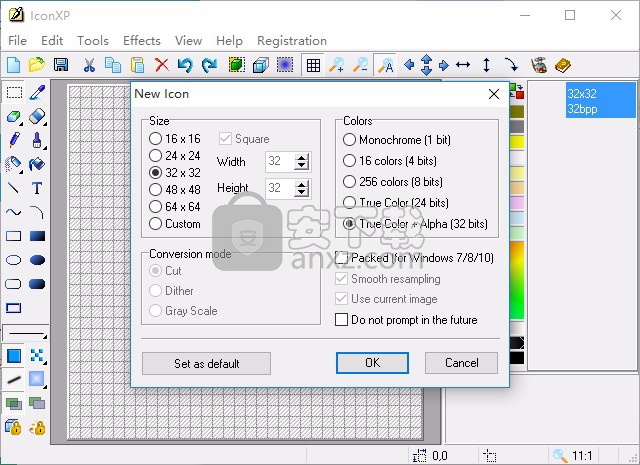
Task: Open the Registration menu
Action: [x=292, y=40]
